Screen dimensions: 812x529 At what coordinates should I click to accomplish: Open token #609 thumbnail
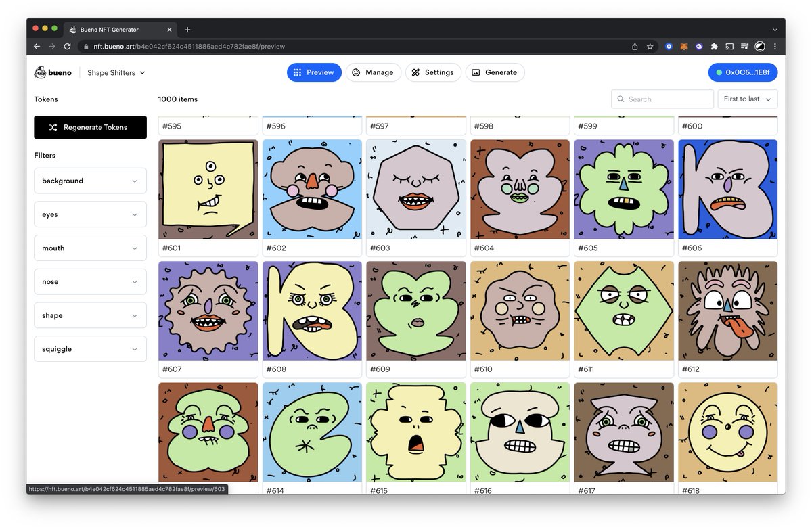coord(416,311)
